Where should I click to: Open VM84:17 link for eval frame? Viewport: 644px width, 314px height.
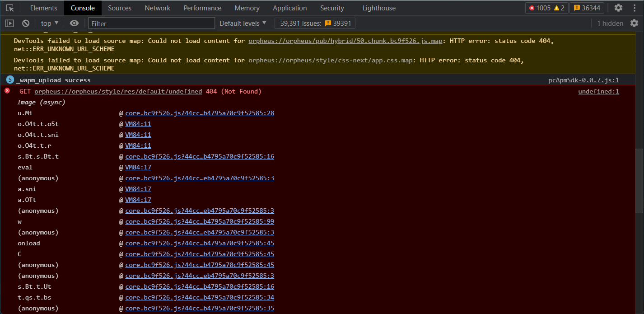coord(138,167)
